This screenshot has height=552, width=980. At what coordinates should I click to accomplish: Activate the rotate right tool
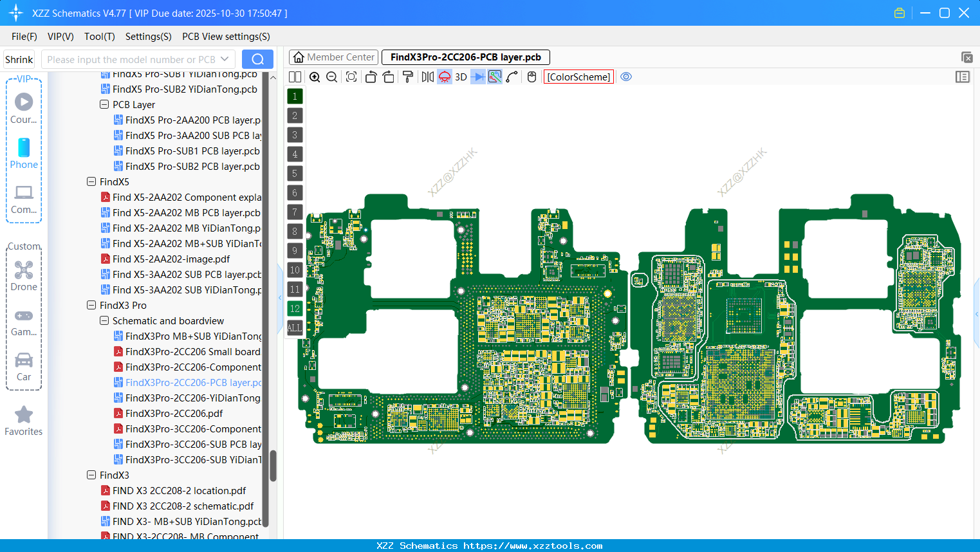point(389,77)
